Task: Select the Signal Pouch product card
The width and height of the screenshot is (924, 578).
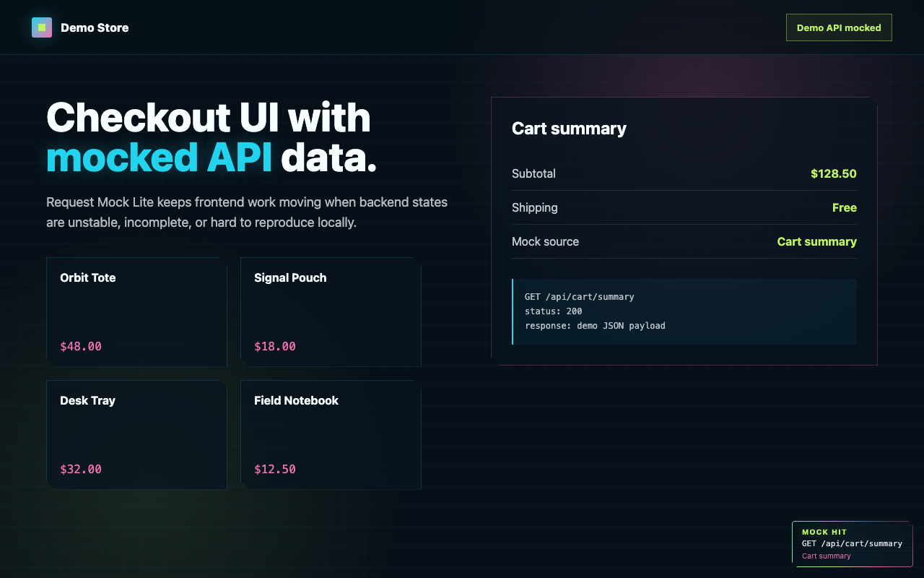Action: click(x=331, y=312)
